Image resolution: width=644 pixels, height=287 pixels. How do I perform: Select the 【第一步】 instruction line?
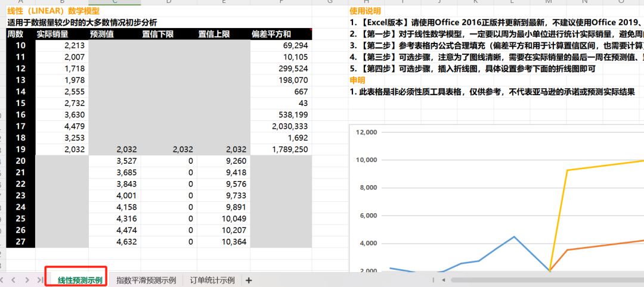[497, 34]
